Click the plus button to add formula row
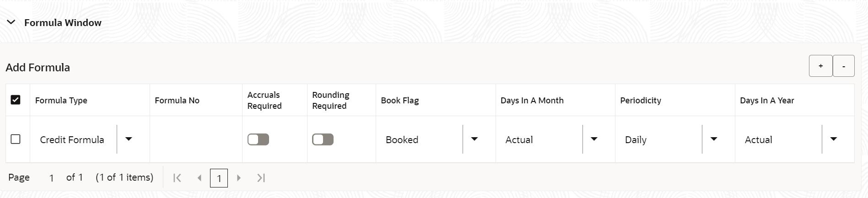The height and width of the screenshot is (198, 868). [x=820, y=66]
